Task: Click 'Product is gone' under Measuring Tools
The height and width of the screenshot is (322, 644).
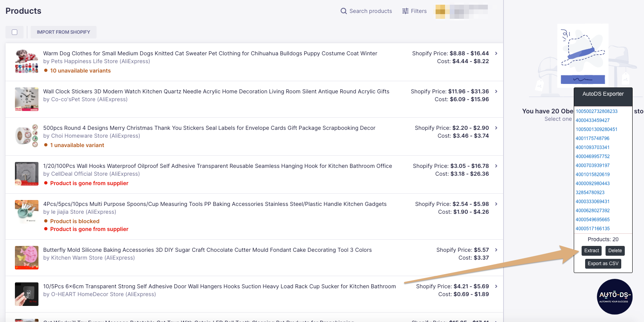Action: [x=89, y=229]
